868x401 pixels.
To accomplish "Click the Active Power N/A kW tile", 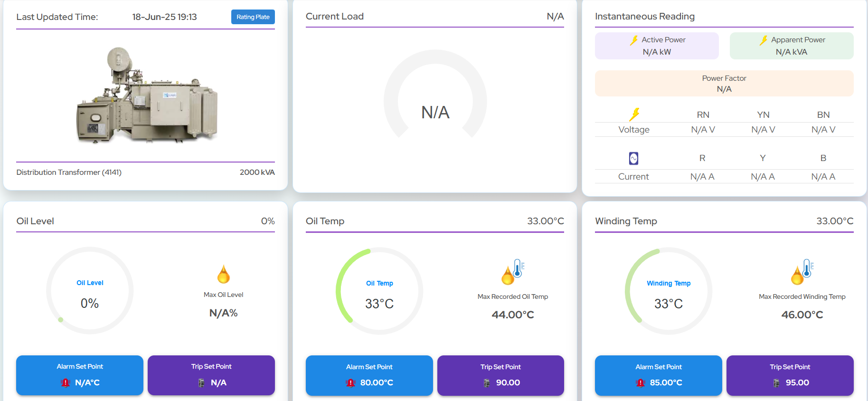I will [x=657, y=46].
